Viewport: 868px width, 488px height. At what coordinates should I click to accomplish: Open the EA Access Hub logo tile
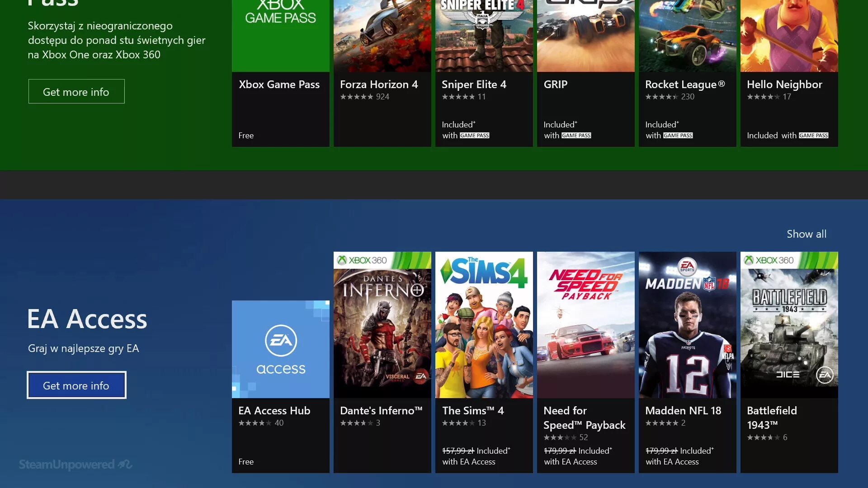click(281, 349)
